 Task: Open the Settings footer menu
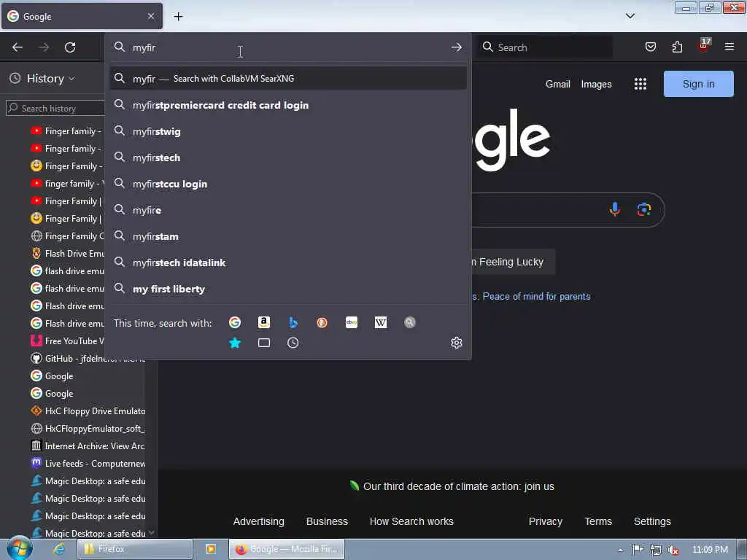pyautogui.click(x=652, y=521)
